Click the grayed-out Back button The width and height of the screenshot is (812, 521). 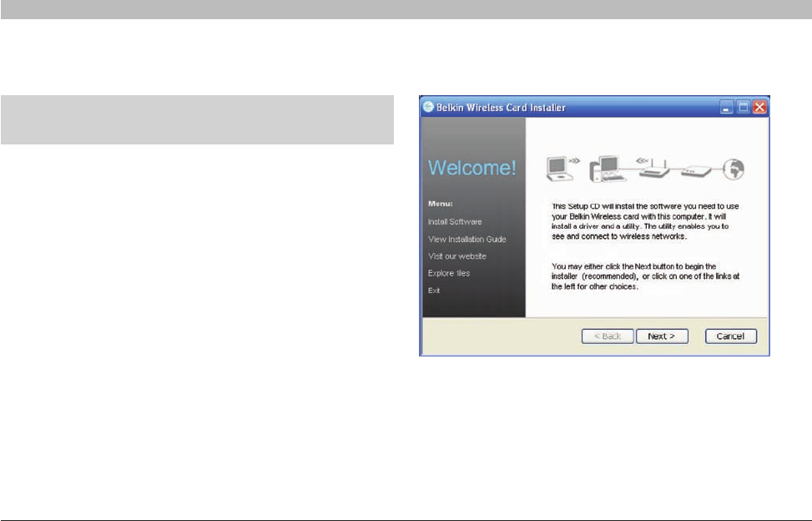pyautogui.click(x=608, y=336)
